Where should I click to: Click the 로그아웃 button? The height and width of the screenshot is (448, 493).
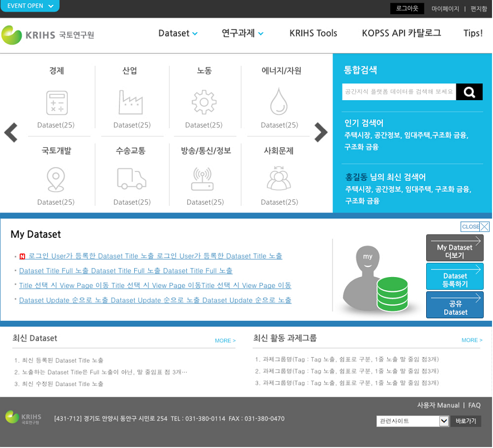407,9
